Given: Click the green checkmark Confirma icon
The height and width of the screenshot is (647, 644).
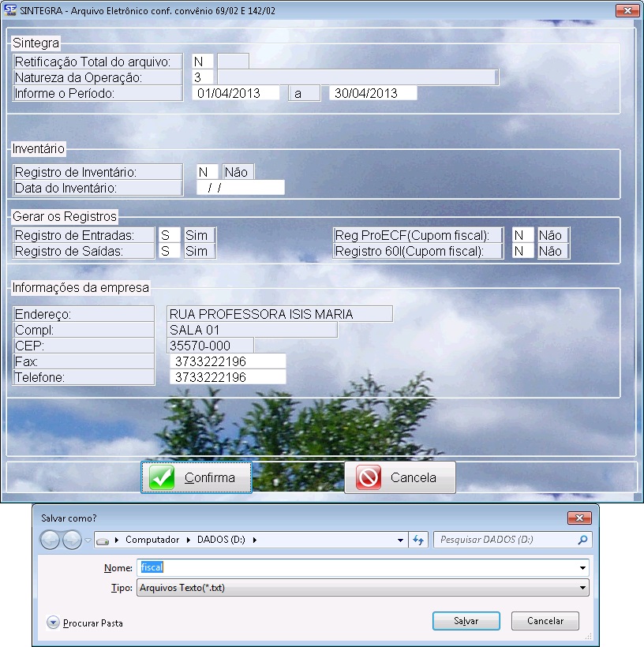Looking at the screenshot, I should 162,477.
